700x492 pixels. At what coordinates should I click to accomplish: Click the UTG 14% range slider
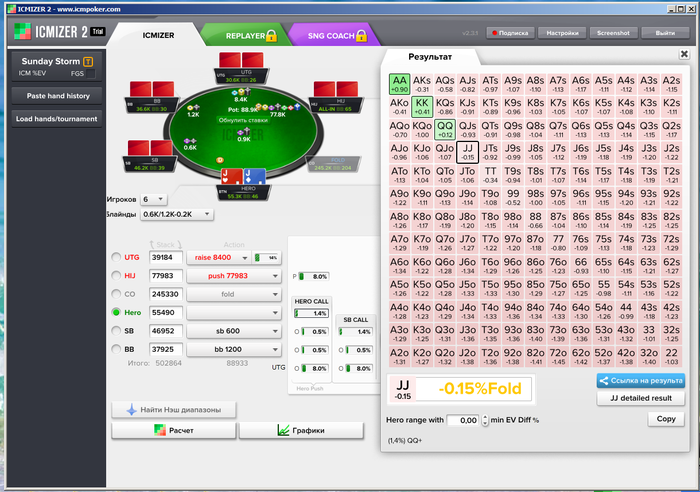tap(267, 258)
